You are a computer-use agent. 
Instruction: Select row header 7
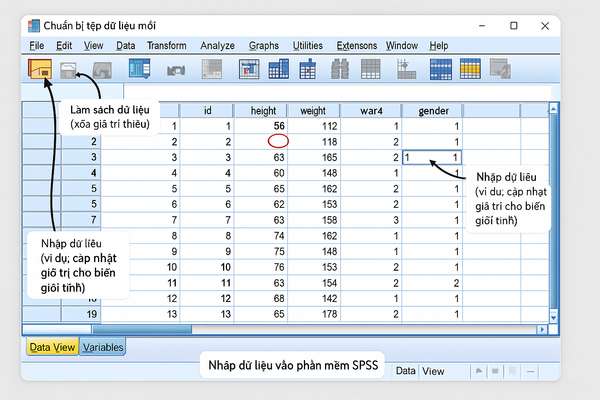click(x=81, y=220)
